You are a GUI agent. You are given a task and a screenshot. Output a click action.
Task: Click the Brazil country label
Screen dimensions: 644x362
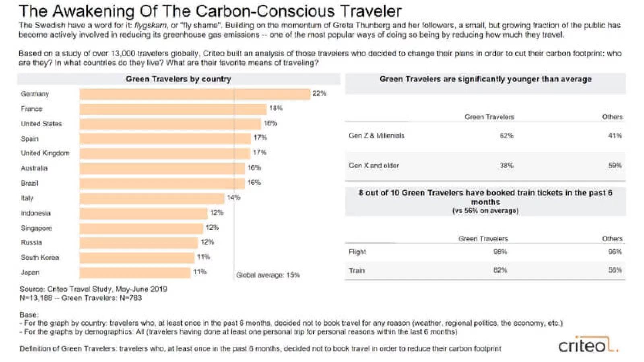click(x=29, y=183)
